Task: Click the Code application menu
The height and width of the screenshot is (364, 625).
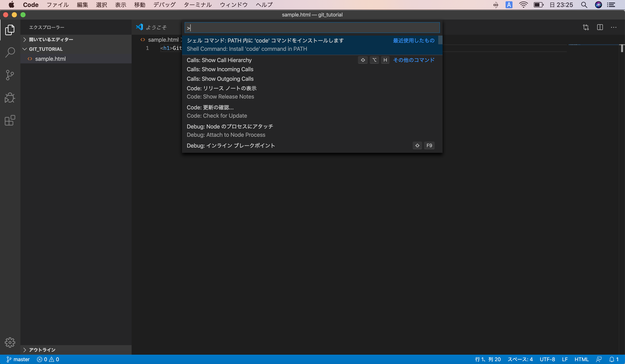Action: click(30, 5)
